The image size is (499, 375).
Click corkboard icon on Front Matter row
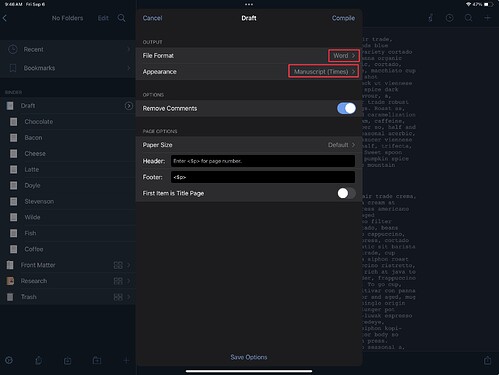pos(118,265)
